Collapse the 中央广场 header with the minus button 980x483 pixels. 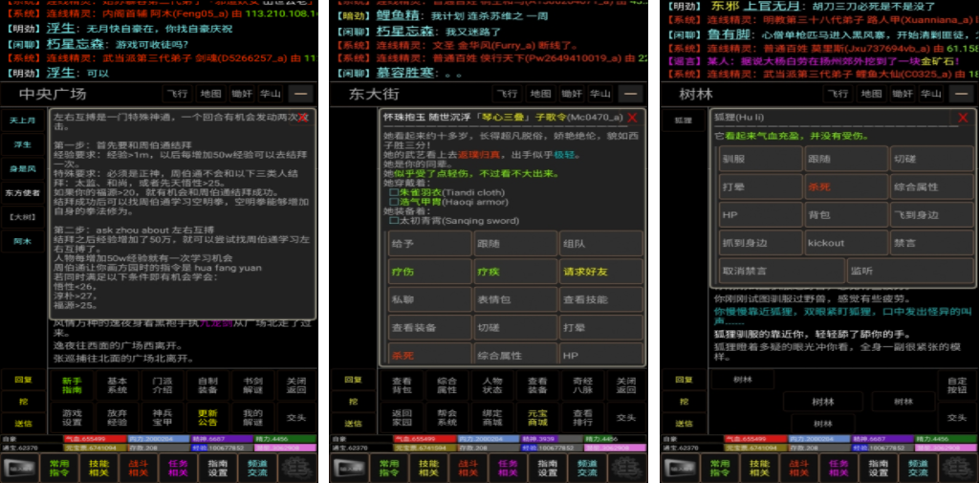pos(301,94)
